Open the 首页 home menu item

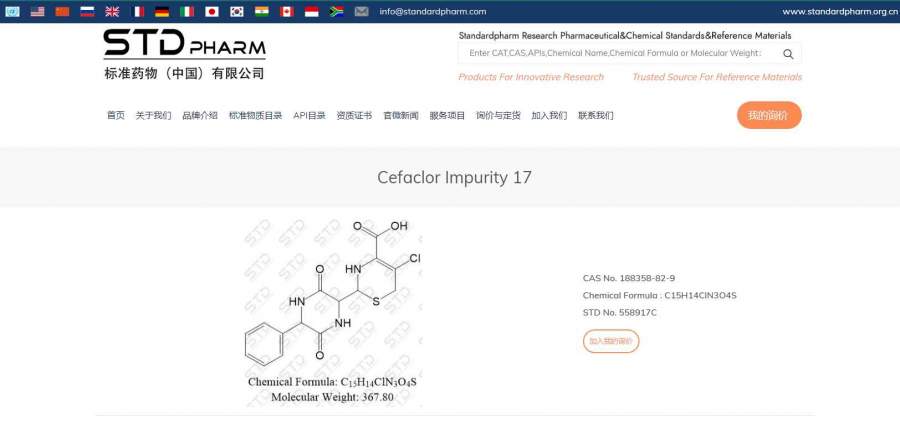(116, 115)
